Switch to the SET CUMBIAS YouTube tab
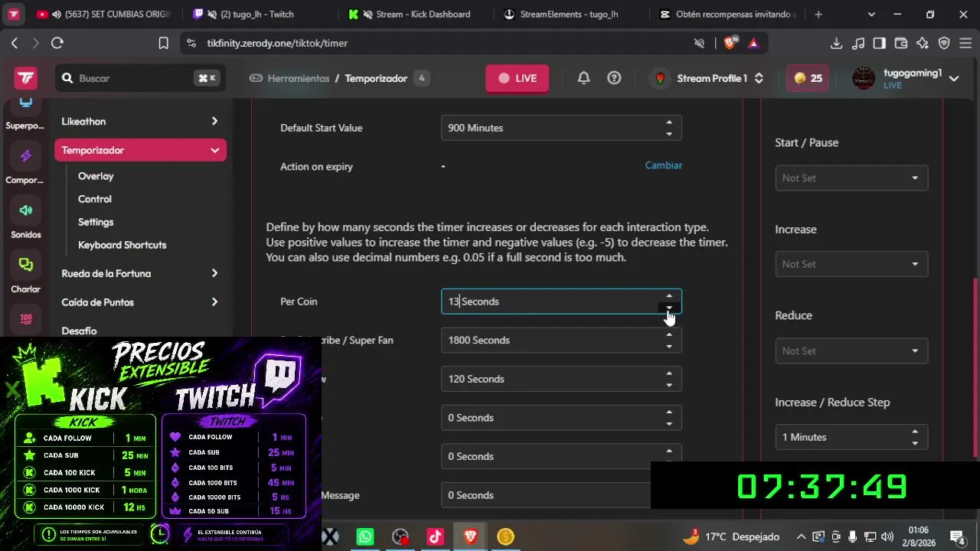The height and width of the screenshot is (551, 980). (x=106, y=14)
